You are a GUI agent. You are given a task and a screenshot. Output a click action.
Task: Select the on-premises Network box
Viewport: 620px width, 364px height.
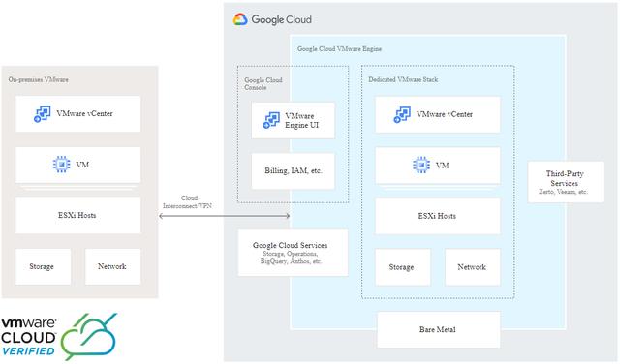(x=112, y=267)
